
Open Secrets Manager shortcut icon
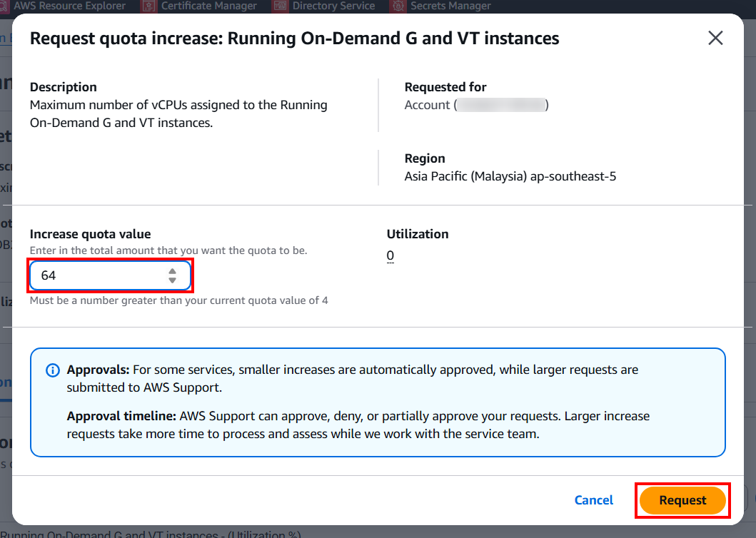coord(398,6)
